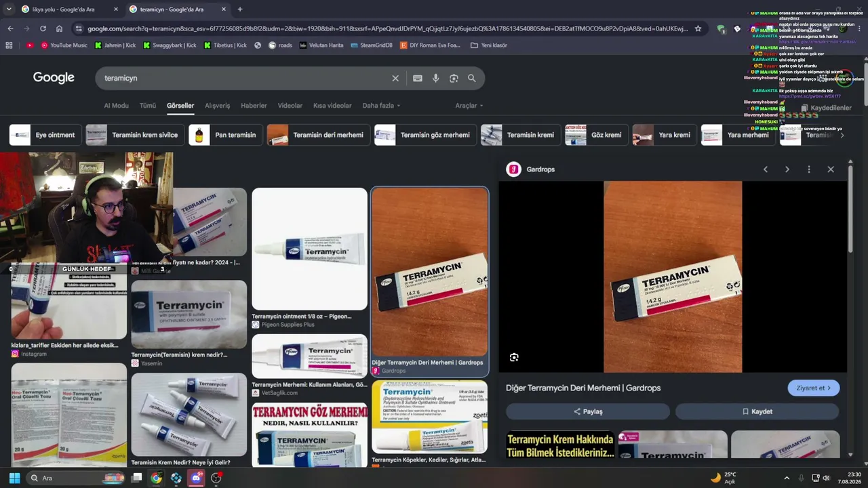
Task: Visit the Gardrops page via 'Ziyaret et'
Action: point(814,388)
